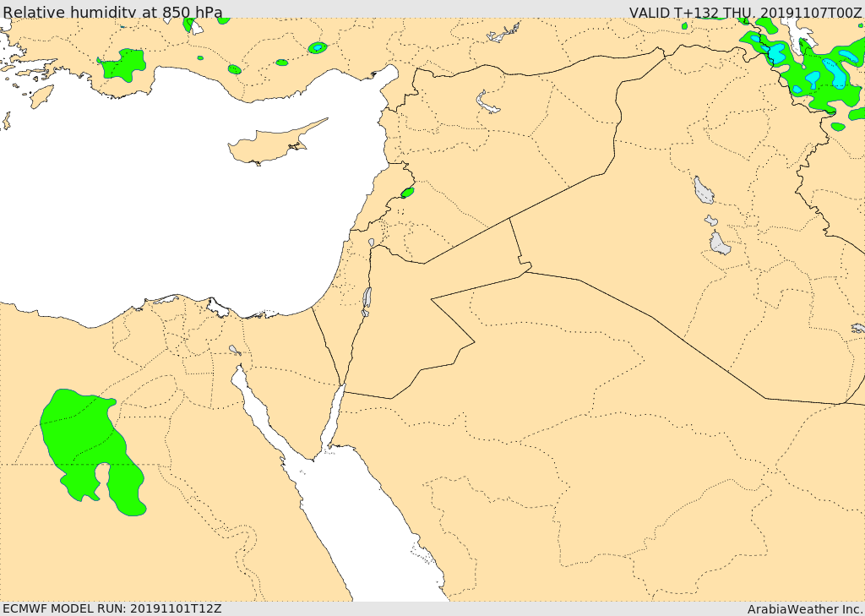865x616 pixels.
Task: Click the 'ECMWF MODEL RUN: 20191101T12Z' footer text
Action: [112, 608]
